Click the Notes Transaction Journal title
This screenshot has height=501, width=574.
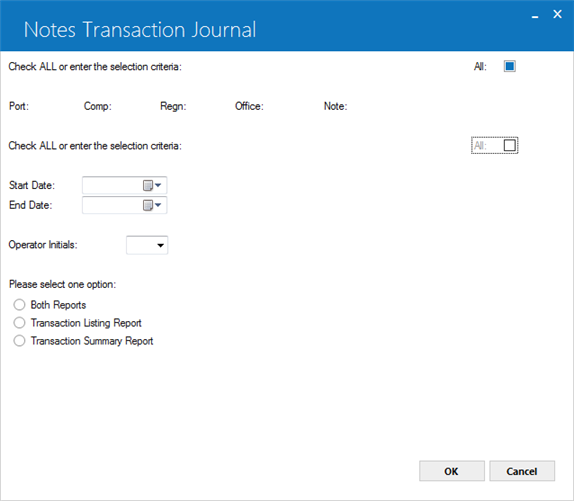click(x=140, y=30)
